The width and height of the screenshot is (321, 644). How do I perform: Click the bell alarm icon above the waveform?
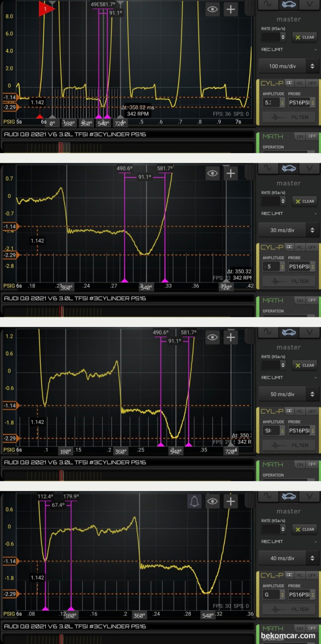[194, 502]
